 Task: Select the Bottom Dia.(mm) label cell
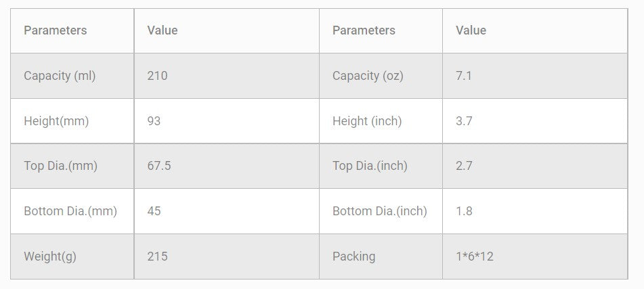tap(70, 211)
